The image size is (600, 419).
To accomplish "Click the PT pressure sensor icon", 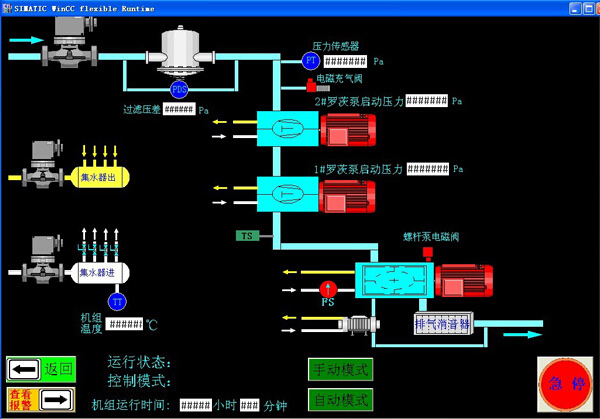I will (309, 61).
